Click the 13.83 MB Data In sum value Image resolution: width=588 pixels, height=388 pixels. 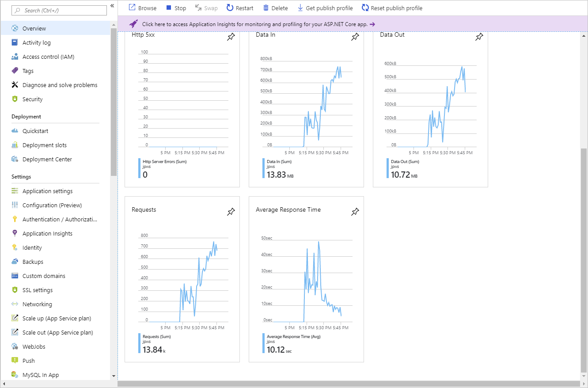[x=280, y=175]
